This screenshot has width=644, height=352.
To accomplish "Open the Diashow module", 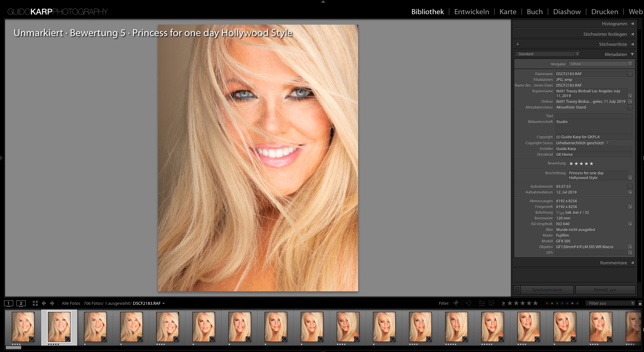I will 567,11.
